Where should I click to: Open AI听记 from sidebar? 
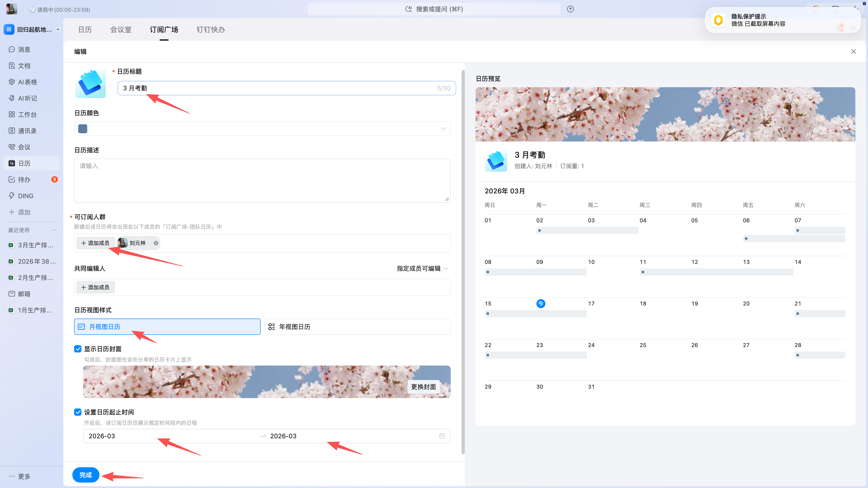point(27,98)
